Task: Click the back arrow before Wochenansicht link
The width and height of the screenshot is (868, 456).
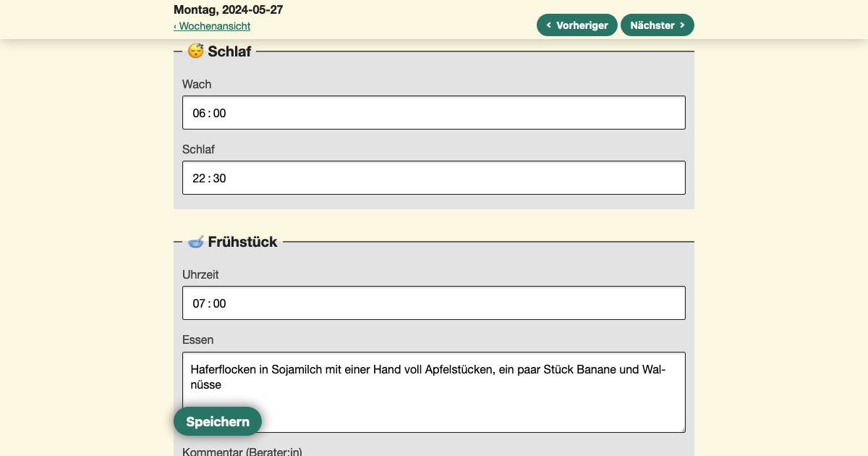Action: [175, 26]
